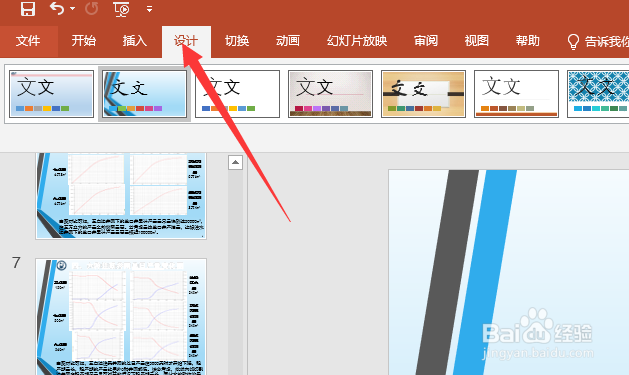Open the 动画 tab

(288, 41)
